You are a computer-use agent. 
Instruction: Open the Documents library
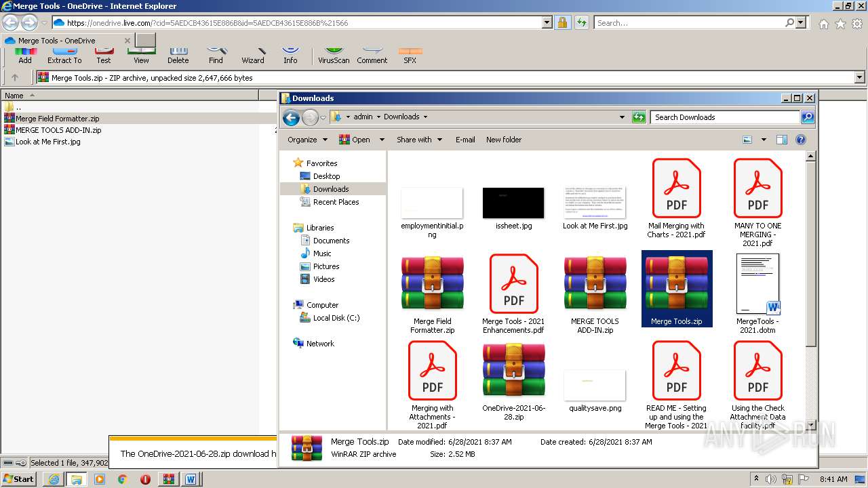(x=325, y=241)
